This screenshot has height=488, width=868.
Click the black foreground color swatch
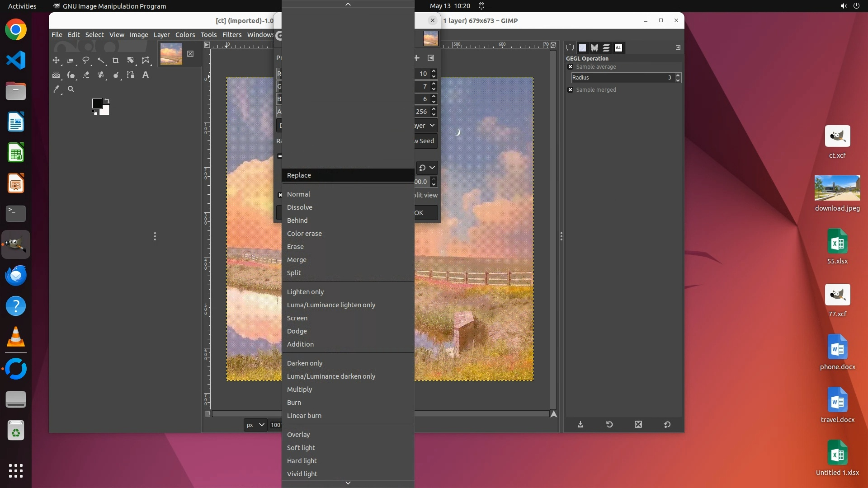click(x=97, y=103)
